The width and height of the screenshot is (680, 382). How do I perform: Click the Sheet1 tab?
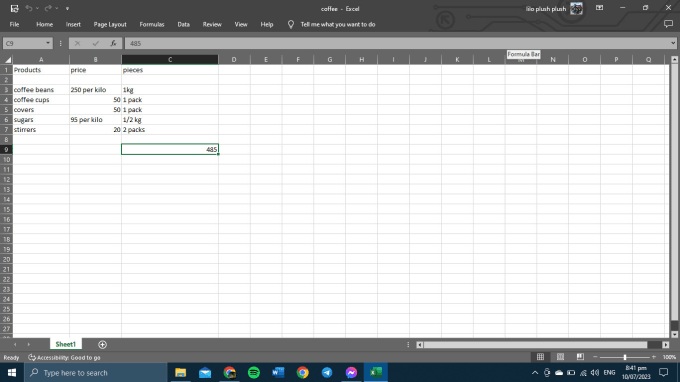pos(65,344)
